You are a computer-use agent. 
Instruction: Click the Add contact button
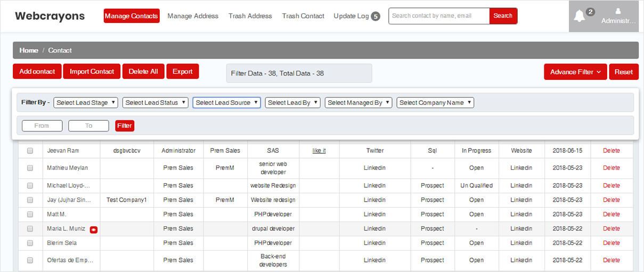click(37, 71)
